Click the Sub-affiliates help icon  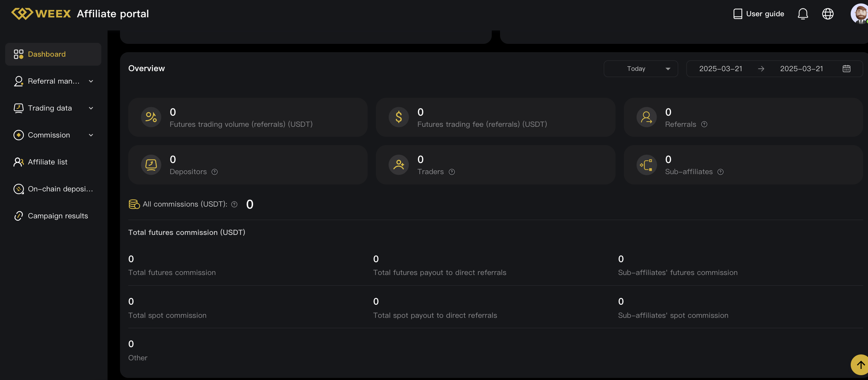pos(721,172)
